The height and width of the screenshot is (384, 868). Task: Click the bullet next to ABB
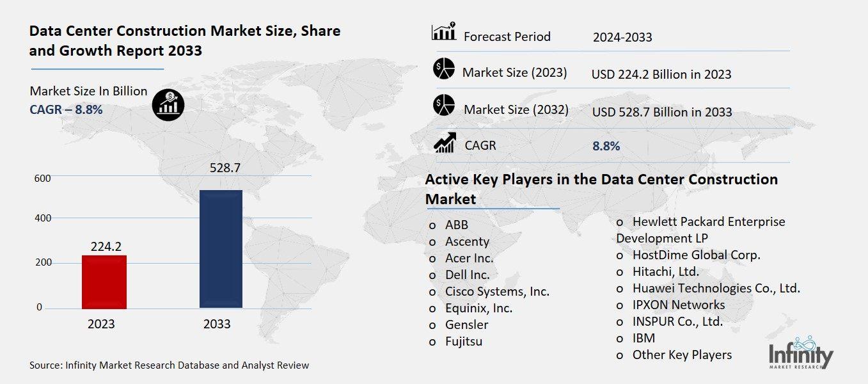(432, 226)
